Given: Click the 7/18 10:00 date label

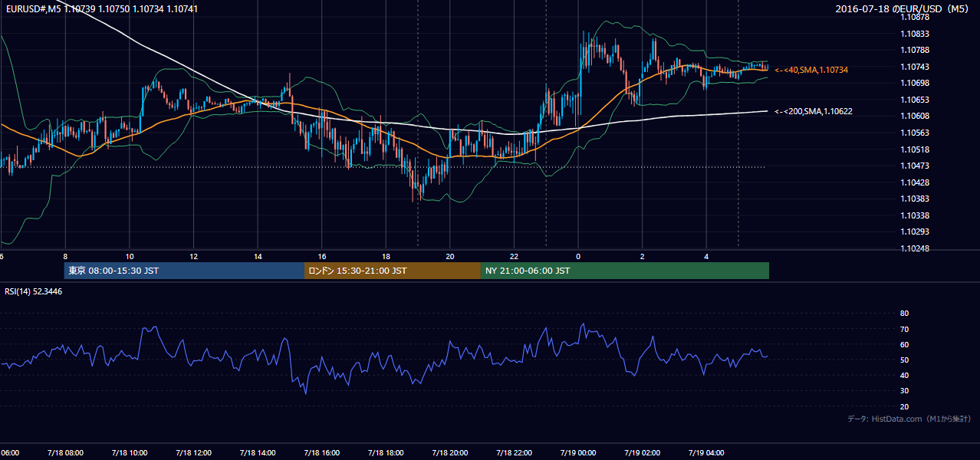Looking at the screenshot, I should (129, 452).
